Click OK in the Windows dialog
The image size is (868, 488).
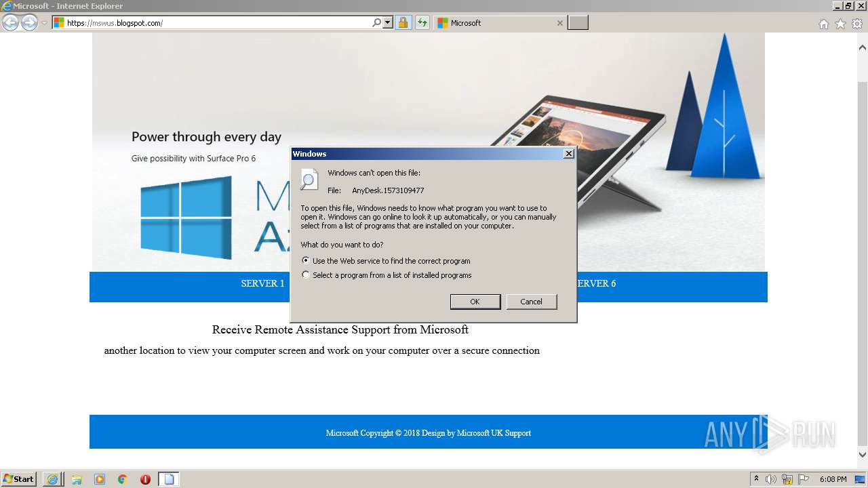[475, 302]
